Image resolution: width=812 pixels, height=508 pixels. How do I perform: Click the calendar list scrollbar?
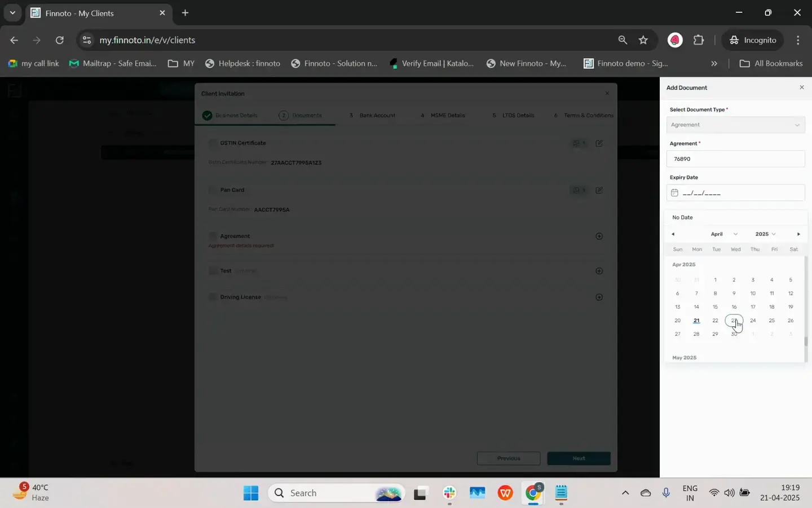(x=806, y=341)
